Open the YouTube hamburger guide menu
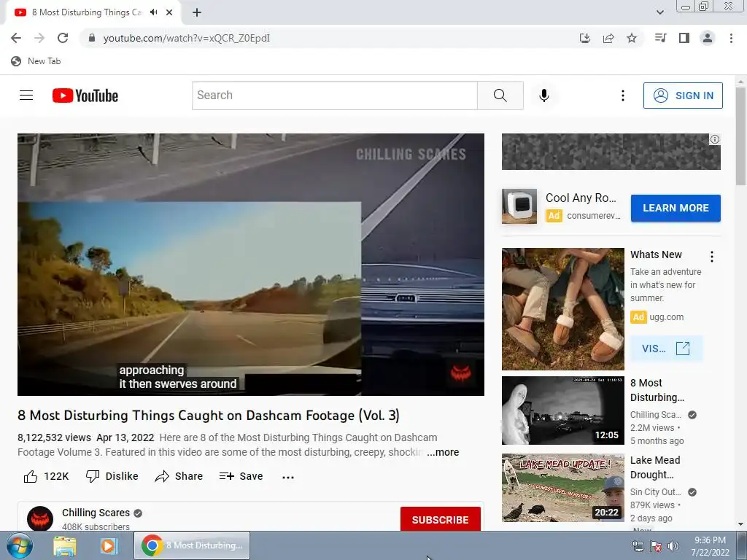Image resolution: width=747 pixels, height=560 pixels. pyautogui.click(x=26, y=96)
